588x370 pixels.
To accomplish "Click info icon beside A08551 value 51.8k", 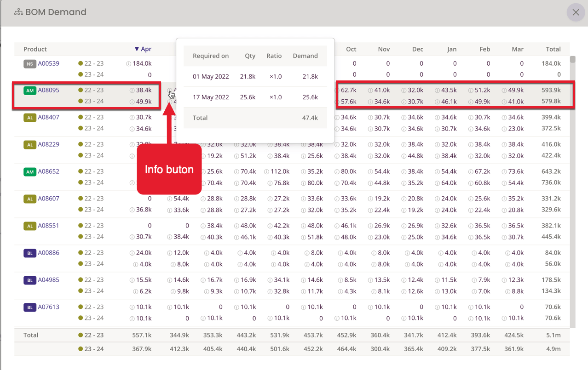I will pos(304,237).
